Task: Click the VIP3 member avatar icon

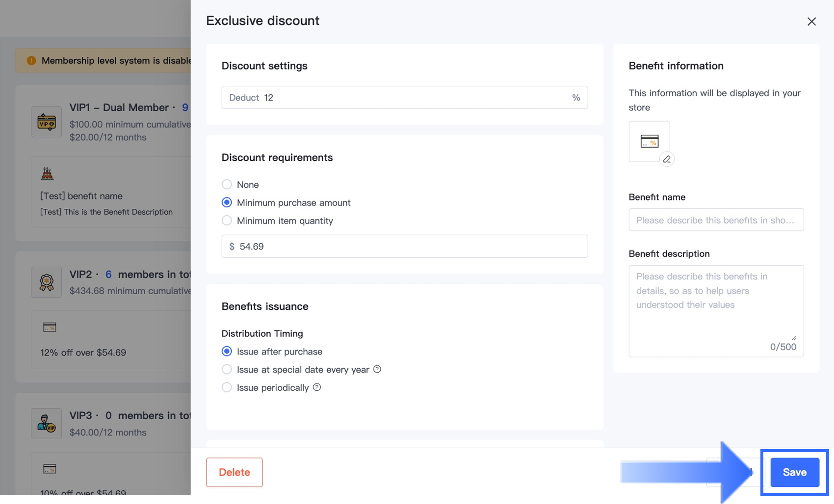Action: coord(47,424)
